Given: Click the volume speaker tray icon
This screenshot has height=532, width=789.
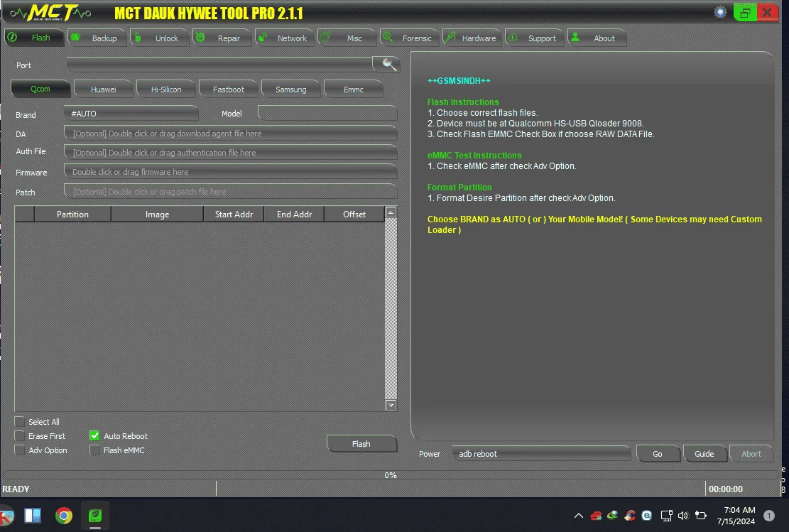Looking at the screenshot, I should coord(682,516).
